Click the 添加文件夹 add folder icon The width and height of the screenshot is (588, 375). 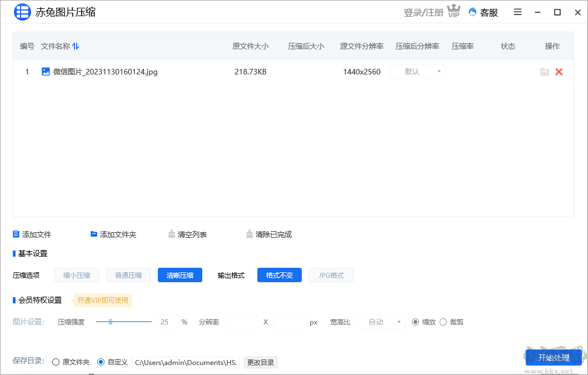tap(93, 234)
